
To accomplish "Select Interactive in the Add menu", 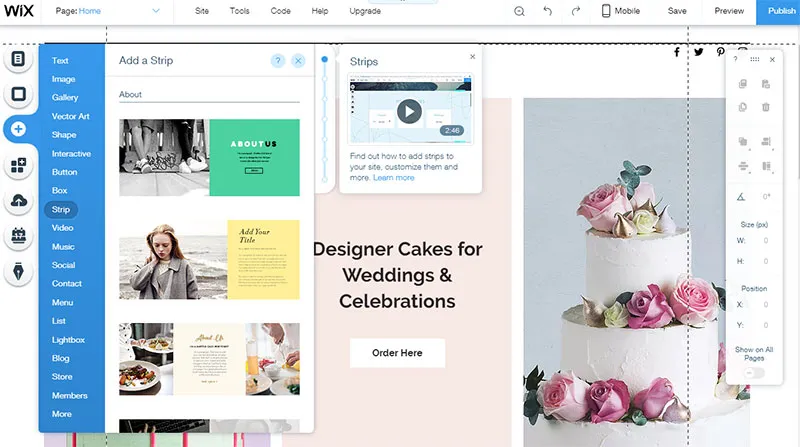I will point(71,154).
